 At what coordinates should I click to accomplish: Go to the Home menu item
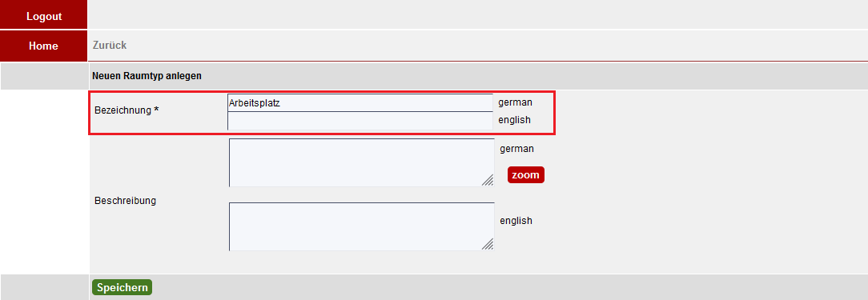[44, 46]
